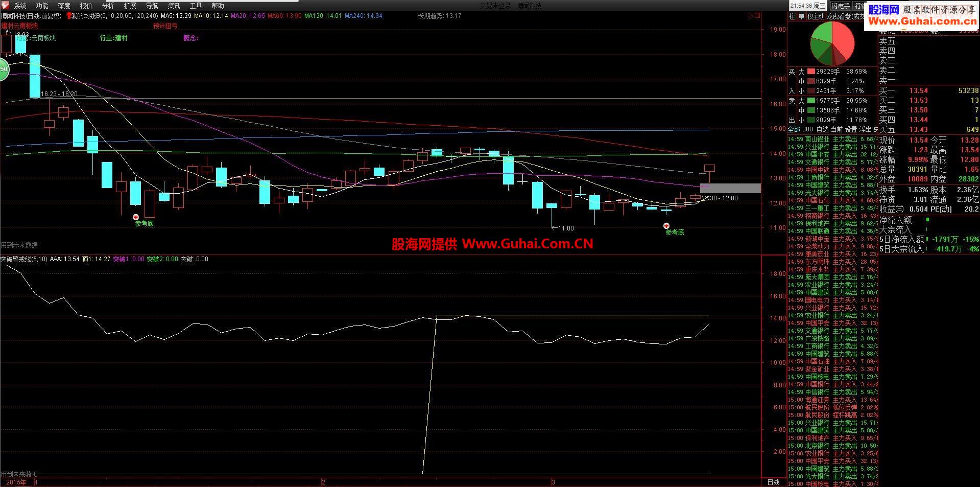Viewport: 980px width, 487px height.
Task: Click the medium buy order swatch
Action: click(811, 82)
